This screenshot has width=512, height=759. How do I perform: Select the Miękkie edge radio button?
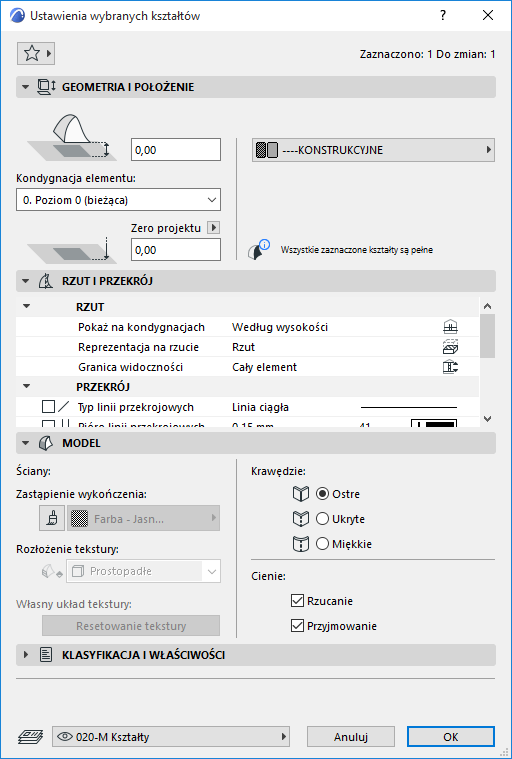322,544
